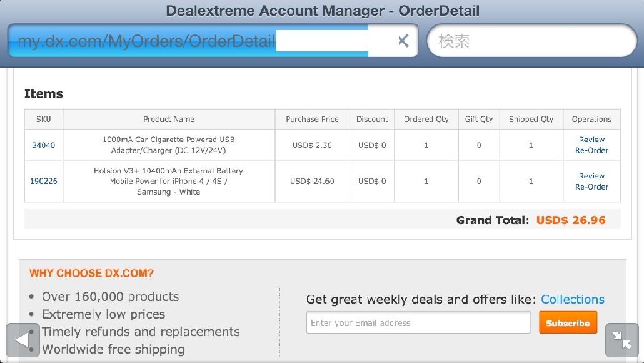This screenshot has width=644, height=363.
Task: Click the Timely refunds and replacements bullet
Action: pyautogui.click(x=141, y=332)
